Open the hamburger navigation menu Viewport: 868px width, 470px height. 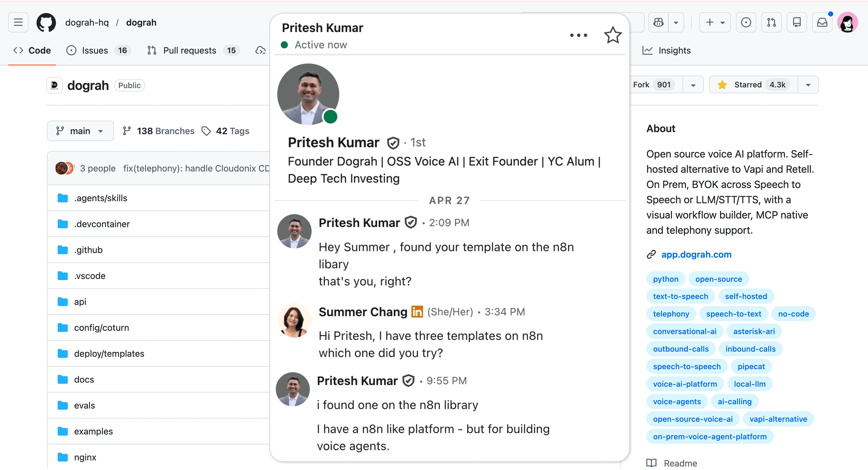[x=18, y=22]
